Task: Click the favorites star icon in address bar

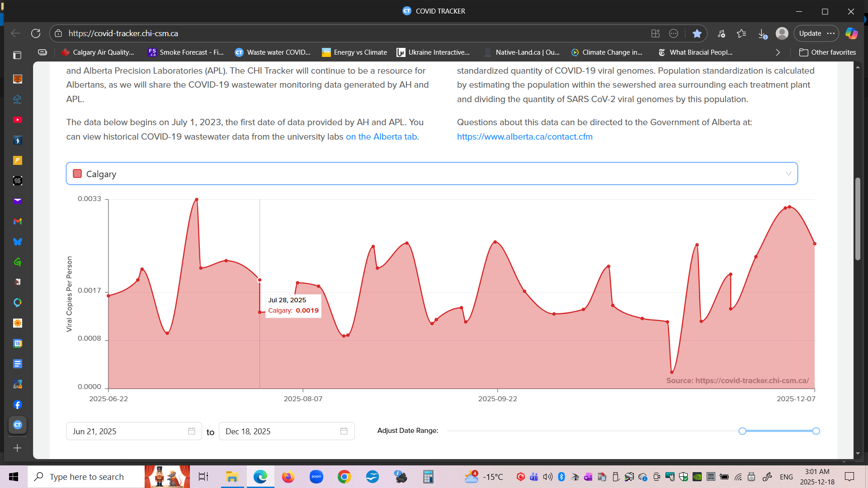Action: pyautogui.click(x=697, y=33)
